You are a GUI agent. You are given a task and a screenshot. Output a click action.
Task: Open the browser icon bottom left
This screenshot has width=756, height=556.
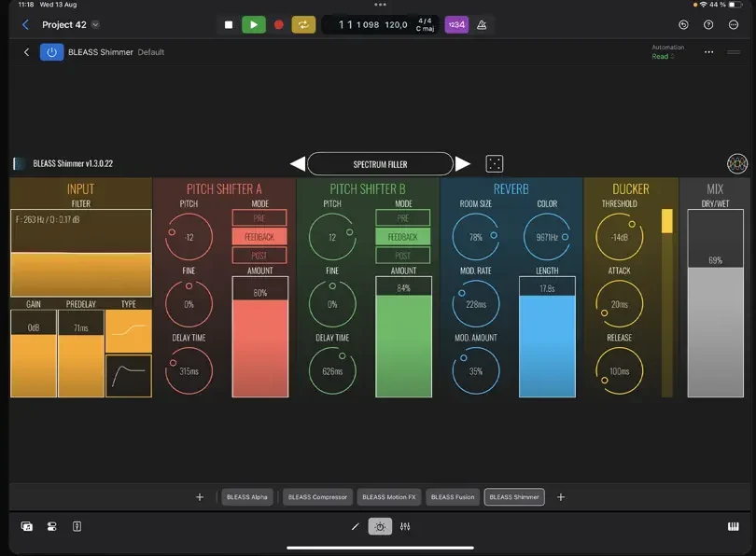[x=27, y=526]
